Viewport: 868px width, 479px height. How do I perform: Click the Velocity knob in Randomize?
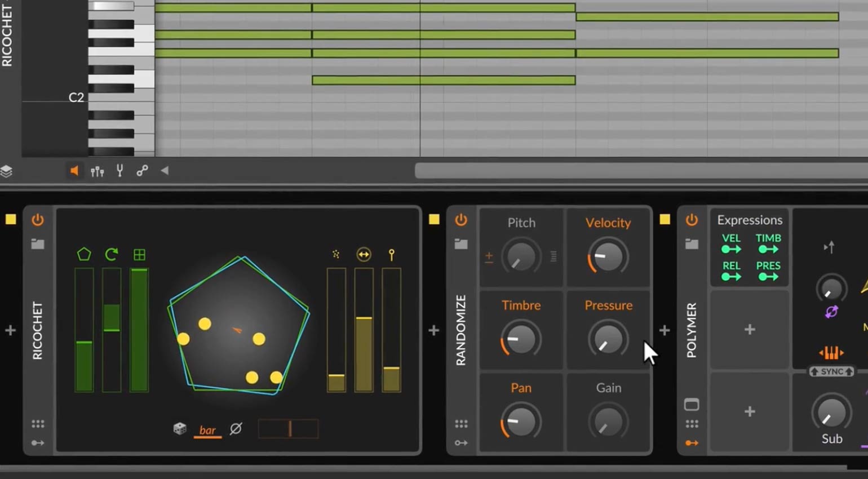[608, 257]
